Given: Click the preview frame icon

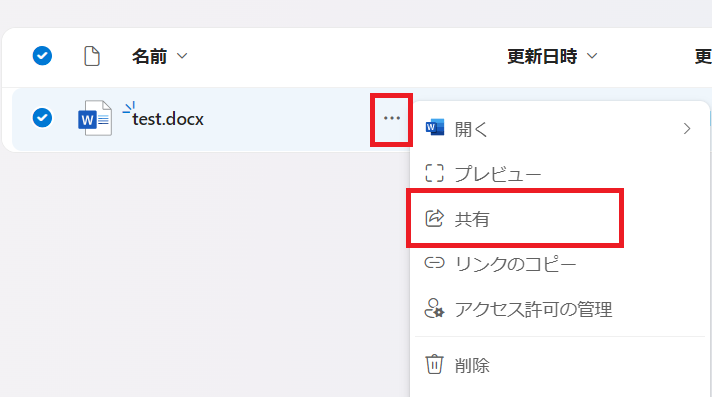Looking at the screenshot, I should [434, 173].
